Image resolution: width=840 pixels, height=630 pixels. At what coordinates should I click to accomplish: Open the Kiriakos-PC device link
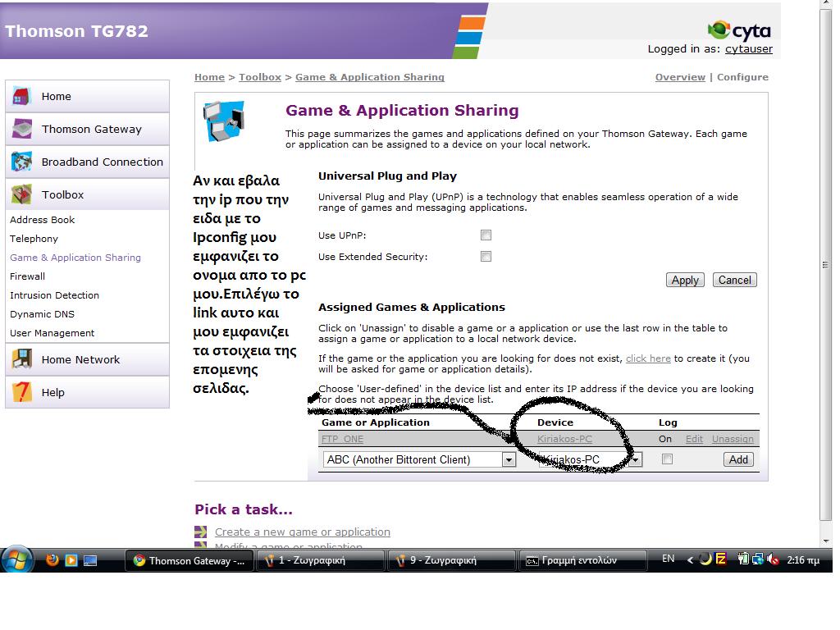(564, 439)
